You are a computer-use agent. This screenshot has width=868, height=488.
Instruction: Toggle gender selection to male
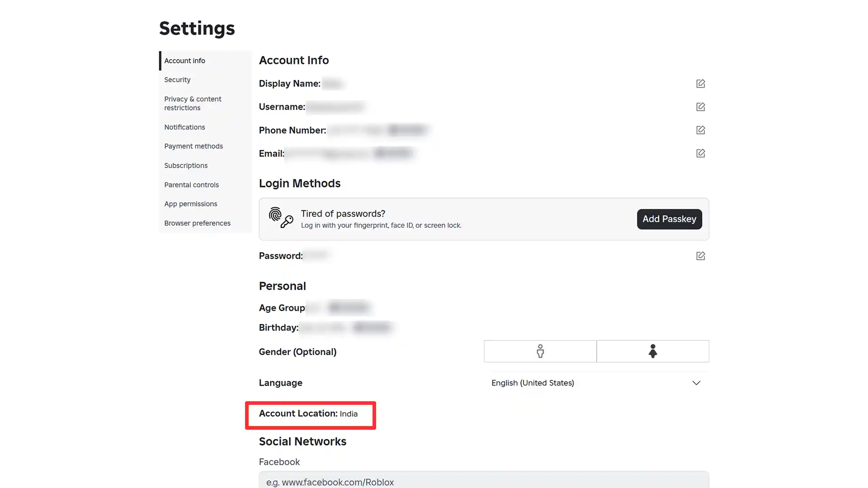point(540,351)
